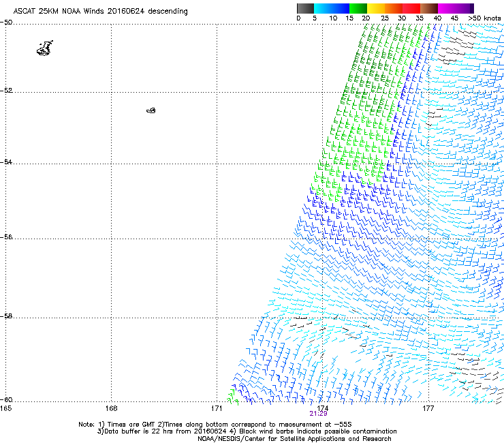Click the date "20160624" in the title
The height and width of the screenshot is (443, 504).
click(126, 11)
